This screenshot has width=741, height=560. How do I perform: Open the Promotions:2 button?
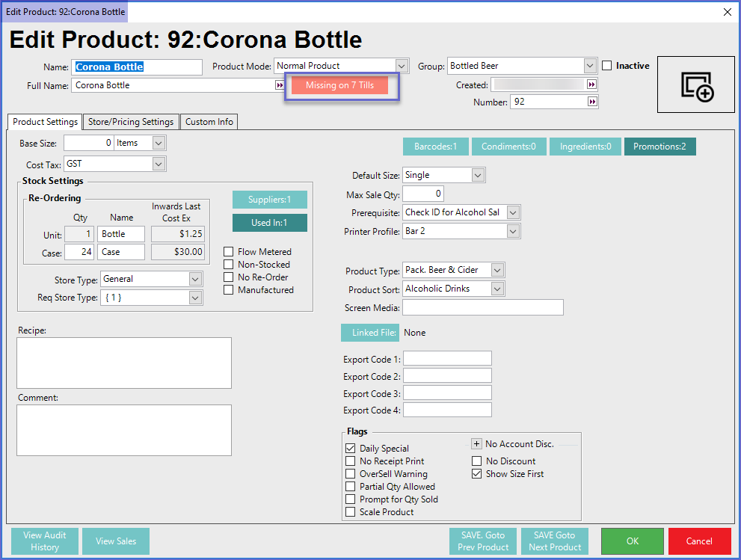(x=659, y=147)
